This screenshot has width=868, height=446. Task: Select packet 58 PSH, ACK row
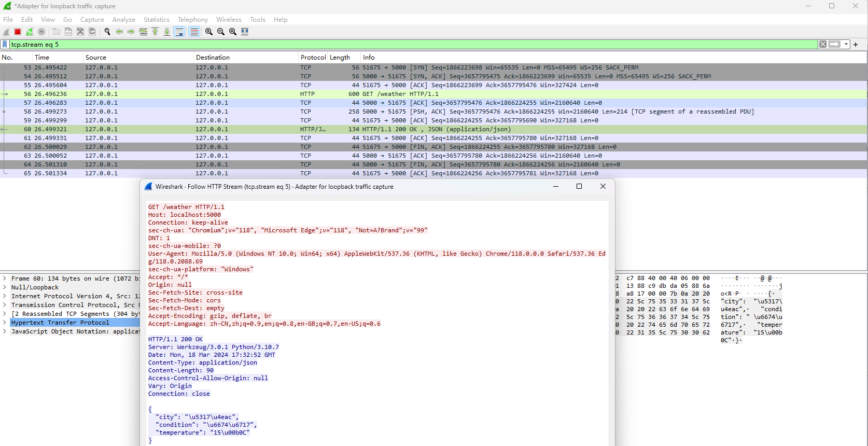(x=433, y=112)
